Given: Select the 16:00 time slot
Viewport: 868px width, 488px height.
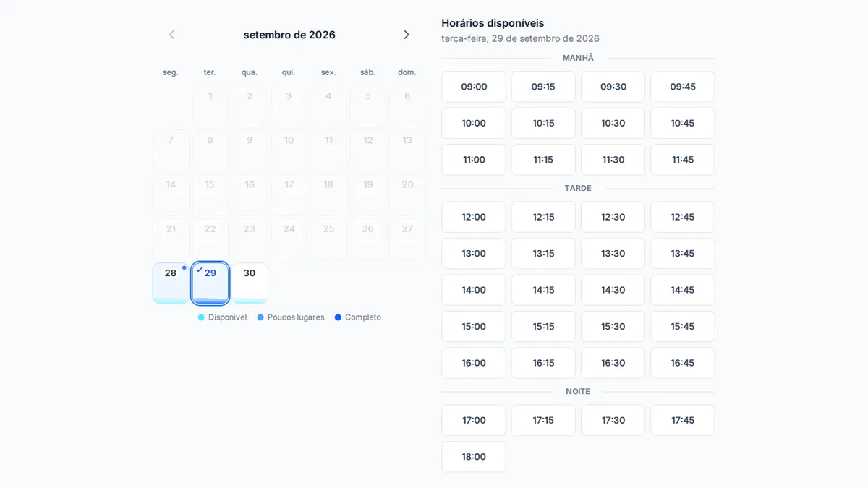Looking at the screenshot, I should coord(474,363).
